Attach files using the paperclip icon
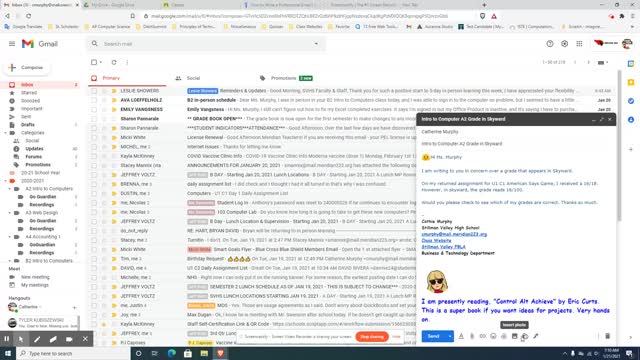Screen dimensions: 640x360 coord(472,336)
